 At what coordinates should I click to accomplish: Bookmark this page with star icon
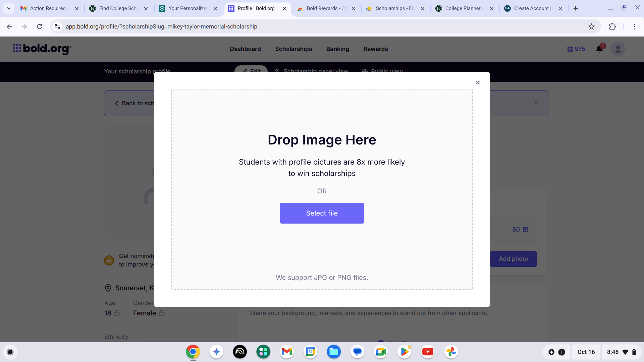coord(591,26)
